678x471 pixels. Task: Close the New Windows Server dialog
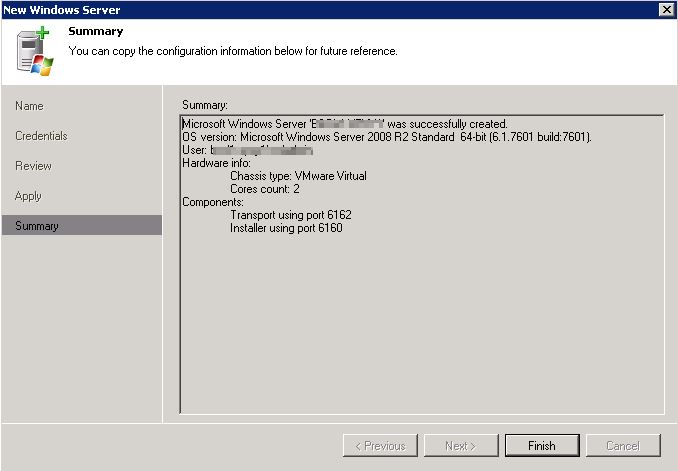point(666,10)
